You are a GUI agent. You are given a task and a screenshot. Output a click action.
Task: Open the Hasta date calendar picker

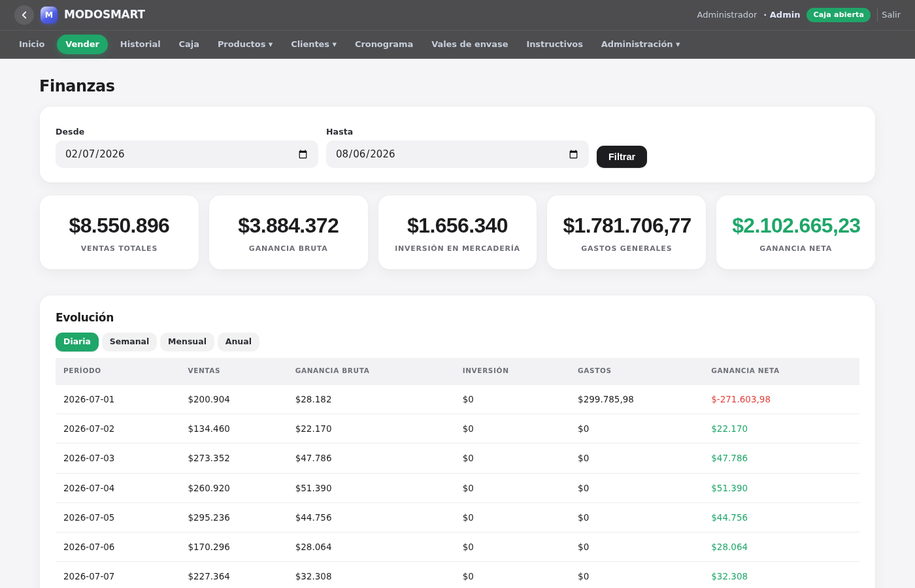[573, 154]
